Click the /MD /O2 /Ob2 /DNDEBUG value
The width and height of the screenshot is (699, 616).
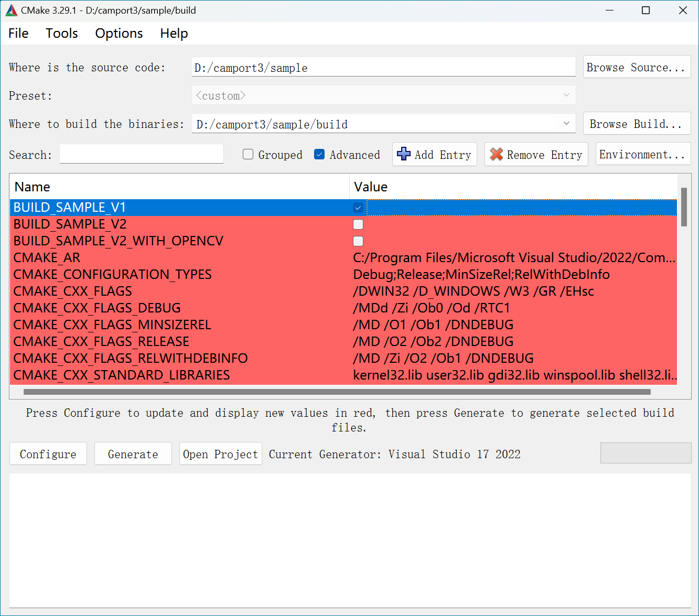click(x=433, y=342)
